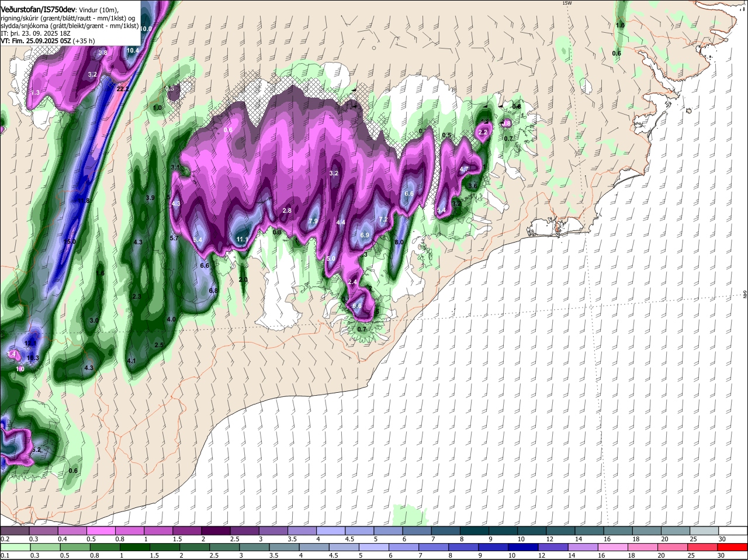Select the light green 0.1 swatch in the bottom legend row
The height and width of the screenshot is (560, 748).
pos(15,547)
